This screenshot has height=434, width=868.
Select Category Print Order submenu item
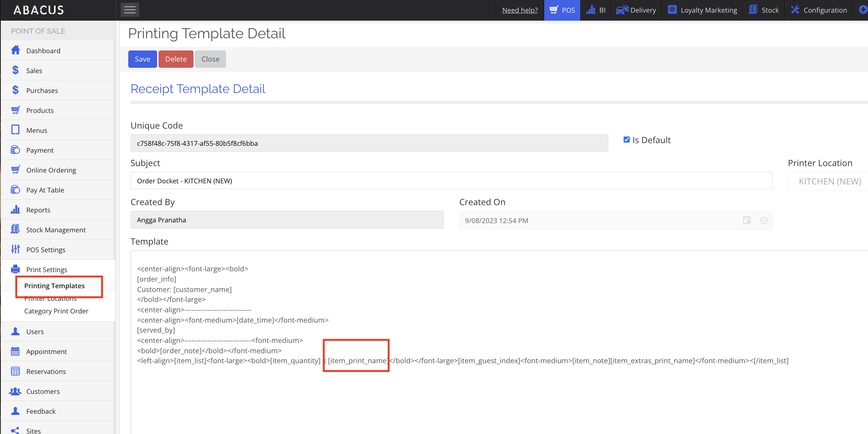(x=56, y=311)
